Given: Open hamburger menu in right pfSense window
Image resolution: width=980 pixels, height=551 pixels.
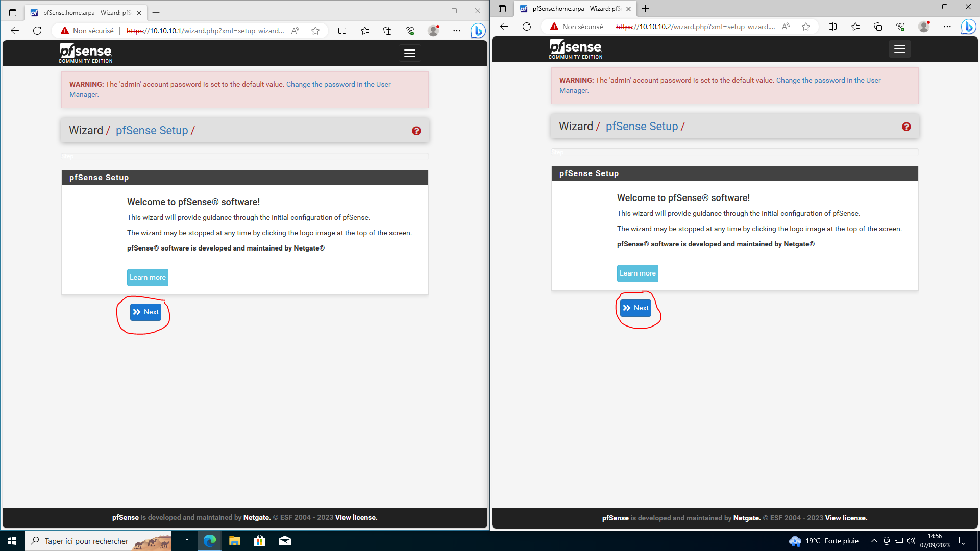Looking at the screenshot, I should coord(899,49).
